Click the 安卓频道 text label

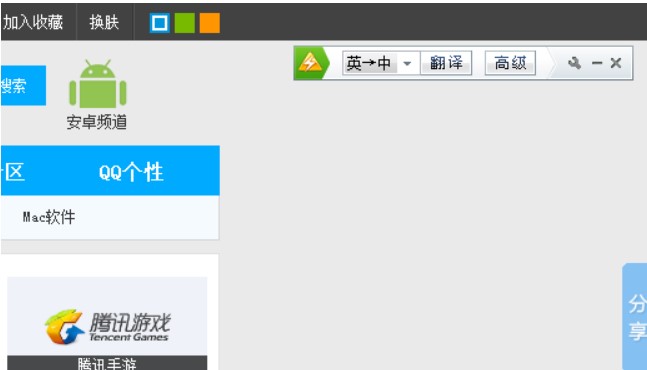coord(97,122)
